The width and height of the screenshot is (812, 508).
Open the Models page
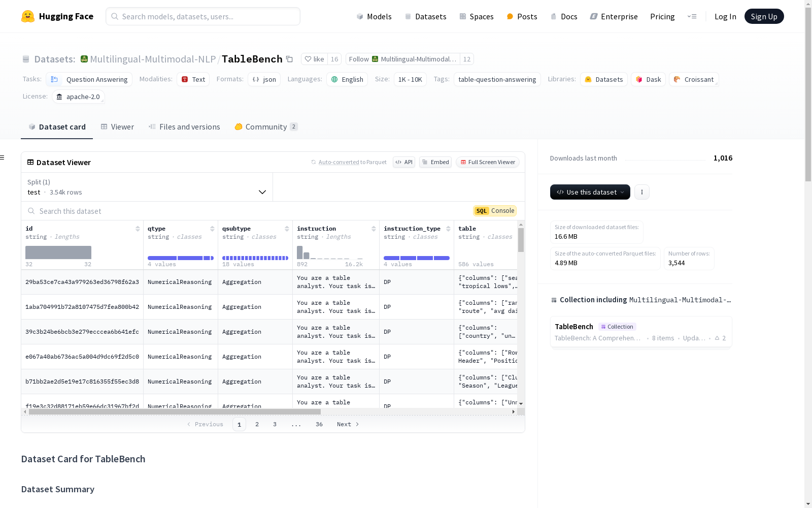374,16
